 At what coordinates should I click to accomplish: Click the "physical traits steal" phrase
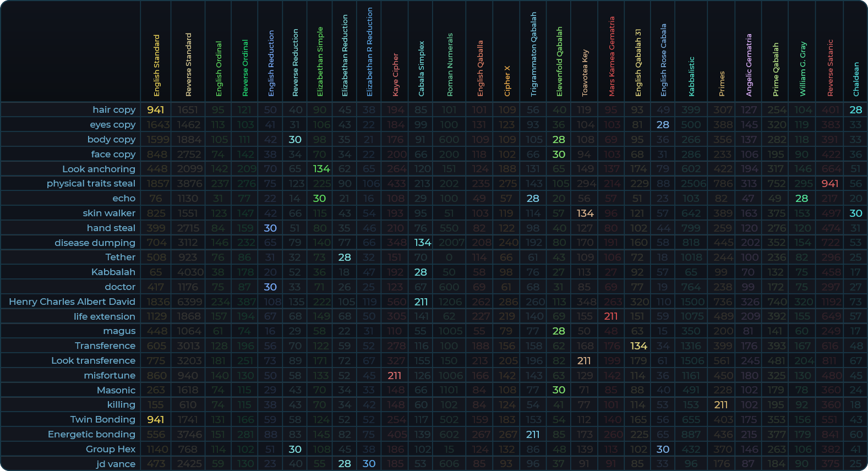(91, 183)
